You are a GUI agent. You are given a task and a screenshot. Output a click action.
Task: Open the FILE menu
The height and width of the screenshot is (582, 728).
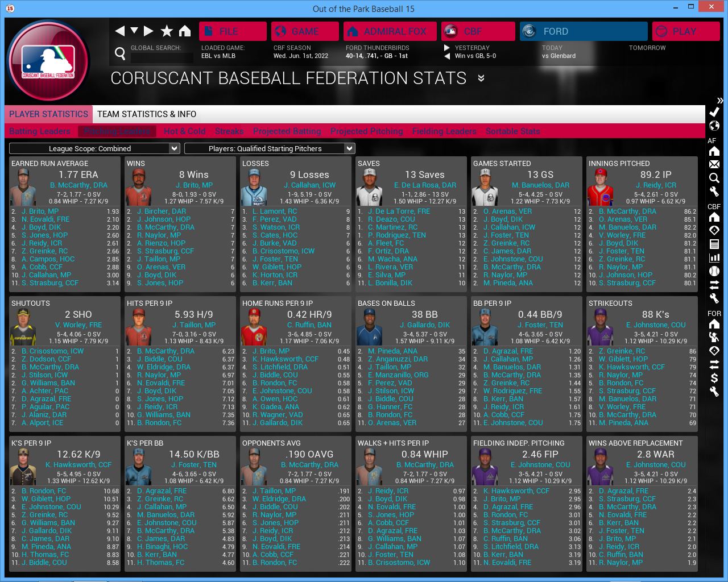(x=233, y=31)
